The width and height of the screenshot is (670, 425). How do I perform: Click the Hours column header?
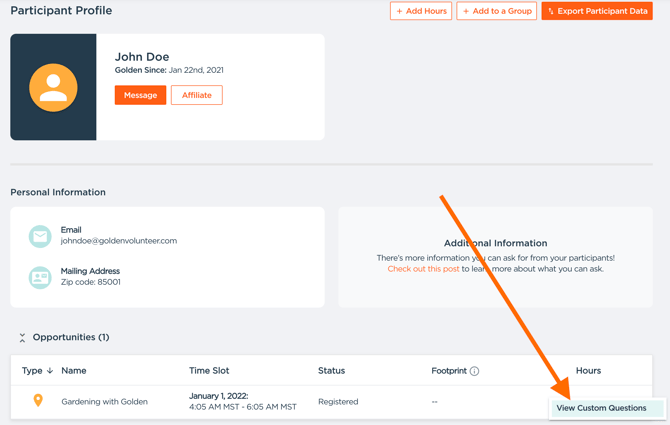pos(588,371)
